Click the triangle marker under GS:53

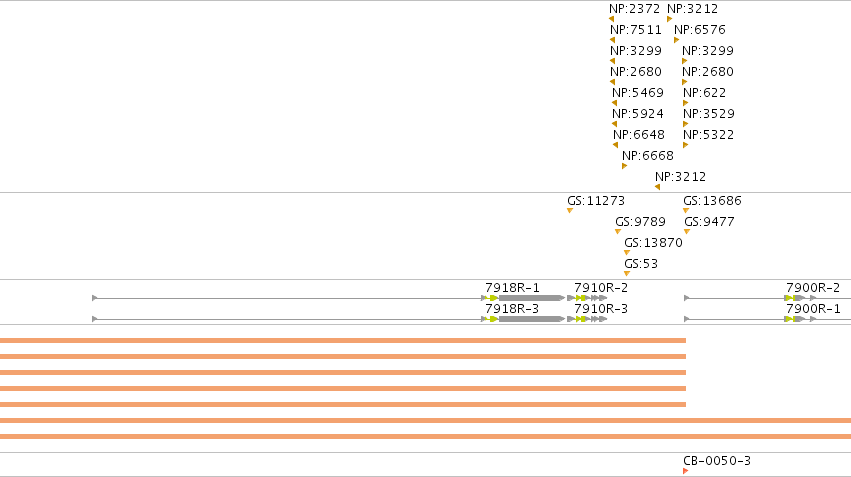[x=627, y=274]
